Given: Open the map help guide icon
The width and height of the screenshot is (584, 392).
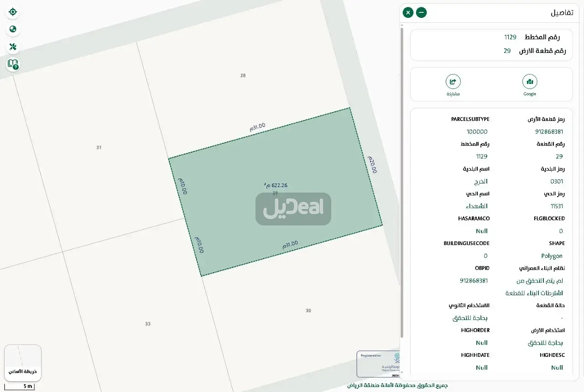Looking at the screenshot, I should point(13,64).
